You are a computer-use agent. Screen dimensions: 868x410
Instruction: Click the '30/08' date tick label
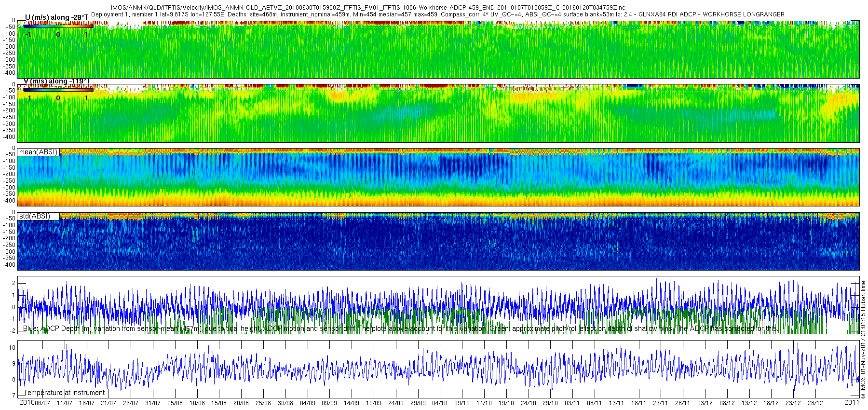[285, 403]
